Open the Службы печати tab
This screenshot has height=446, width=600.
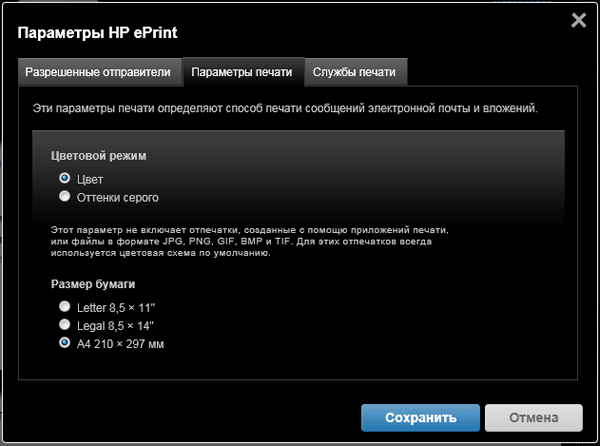pyautogui.click(x=354, y=72)
